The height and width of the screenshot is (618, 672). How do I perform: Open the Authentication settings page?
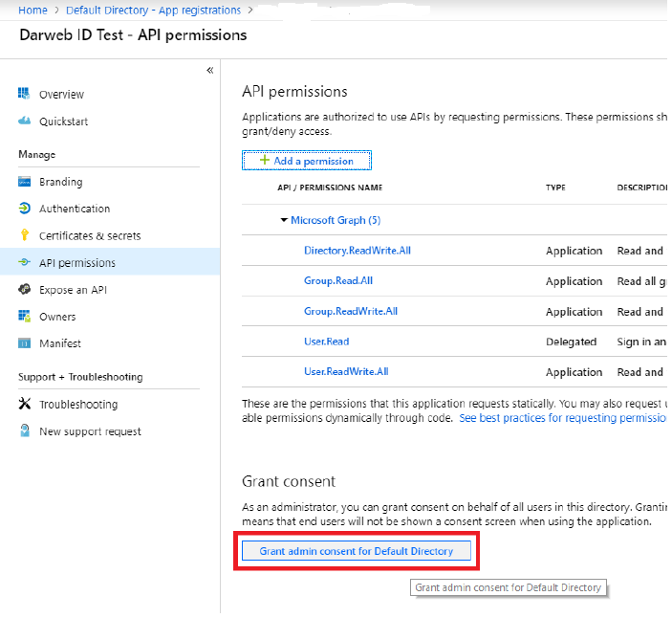click(75, 209)
